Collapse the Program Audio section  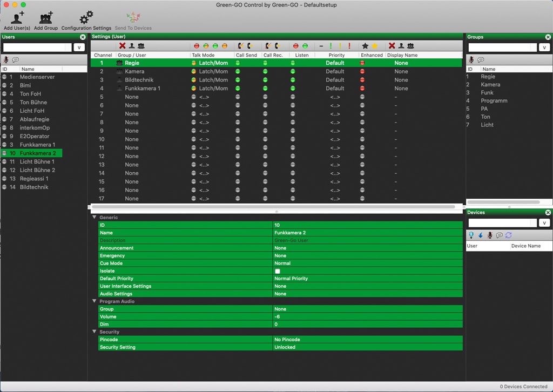[x=95, y=301]
